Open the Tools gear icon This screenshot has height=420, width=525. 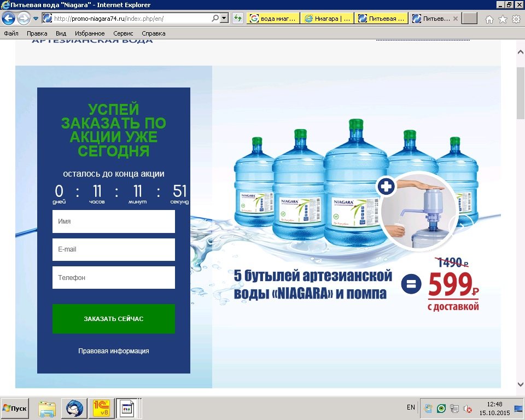pyautogui.click(x=516, y=20)
